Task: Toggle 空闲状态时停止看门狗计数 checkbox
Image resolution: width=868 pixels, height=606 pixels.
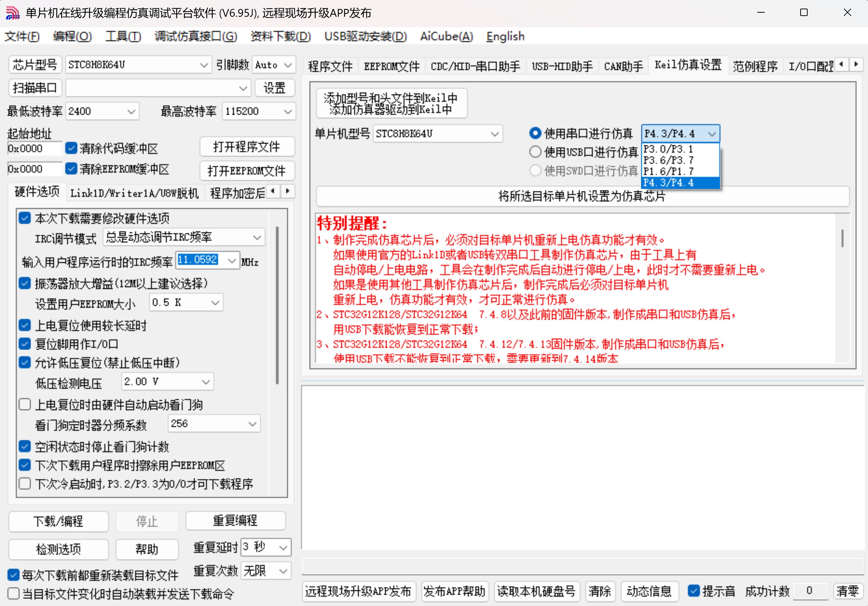Action: (x=25, y=446)
